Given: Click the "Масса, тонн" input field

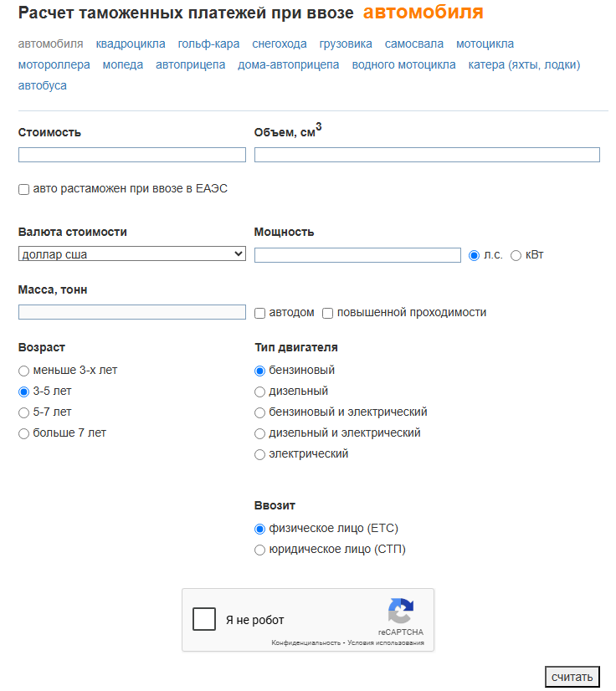Looking at the screenshot, I should point(132,312).
